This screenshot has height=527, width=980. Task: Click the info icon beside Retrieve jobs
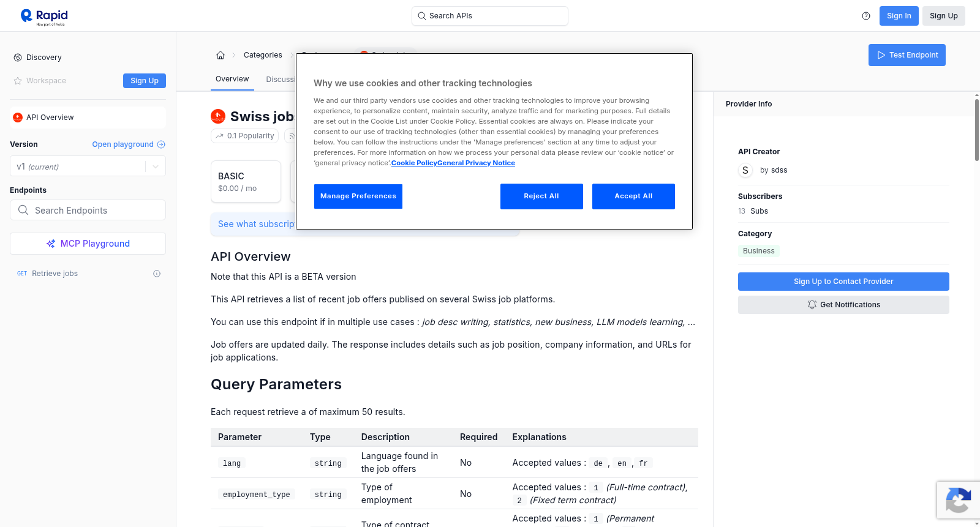(x=157, y=274)
